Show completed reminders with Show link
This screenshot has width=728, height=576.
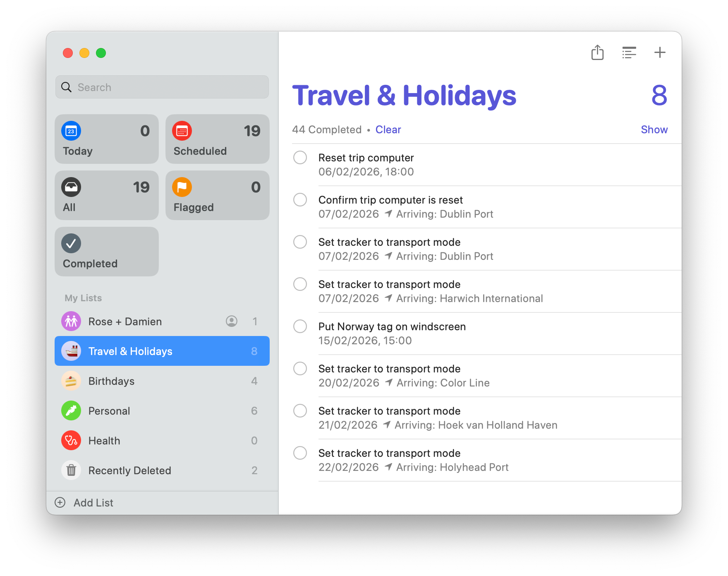pos(654,129)
